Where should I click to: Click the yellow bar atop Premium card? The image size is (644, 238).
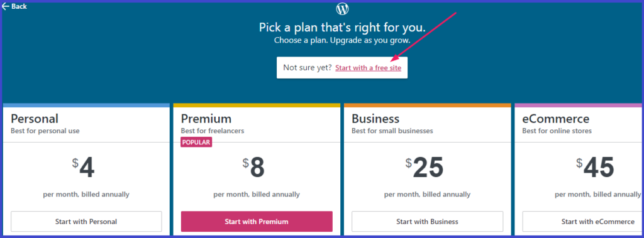(x=257, y=105)
